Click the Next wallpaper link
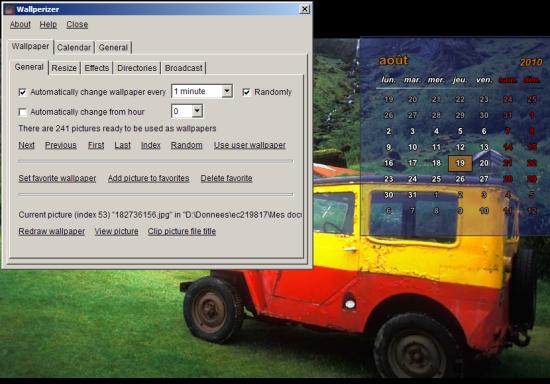This screenshot has width=550, height=384. [26, 145]
